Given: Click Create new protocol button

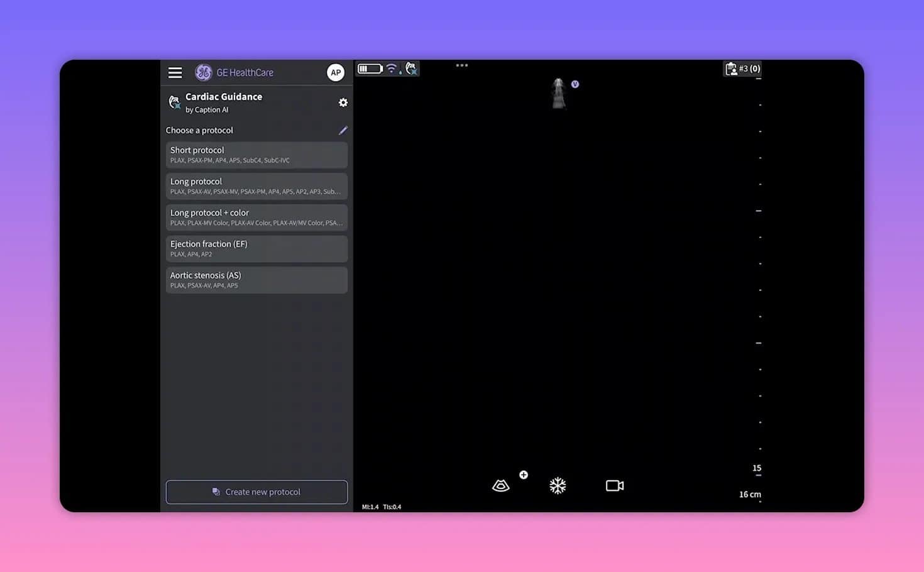Looking at the screenshot, I should tap(256, 492).
